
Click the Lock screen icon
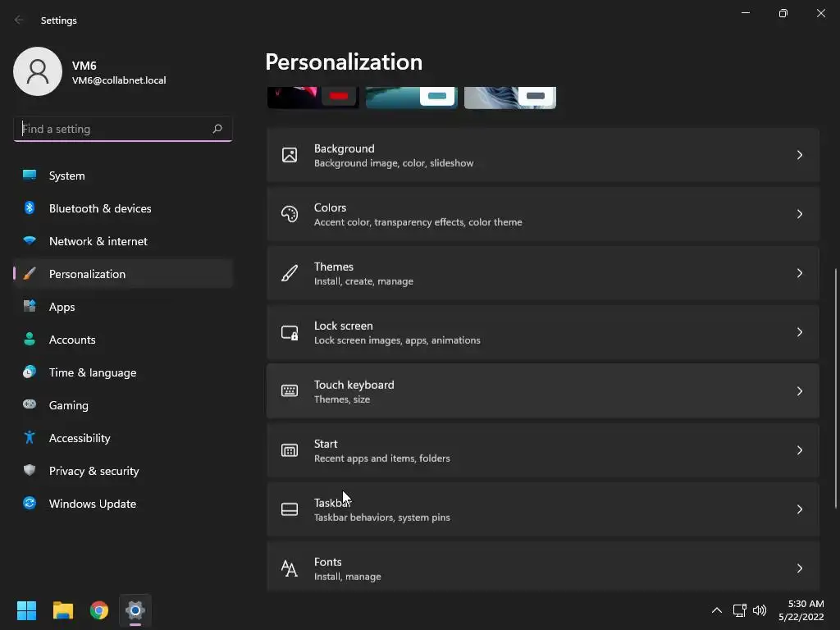click(290, 332)
